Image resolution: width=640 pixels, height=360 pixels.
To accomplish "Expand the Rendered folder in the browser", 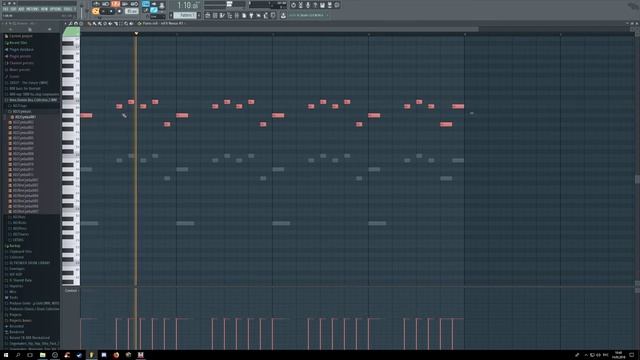I will pos(16,332).
